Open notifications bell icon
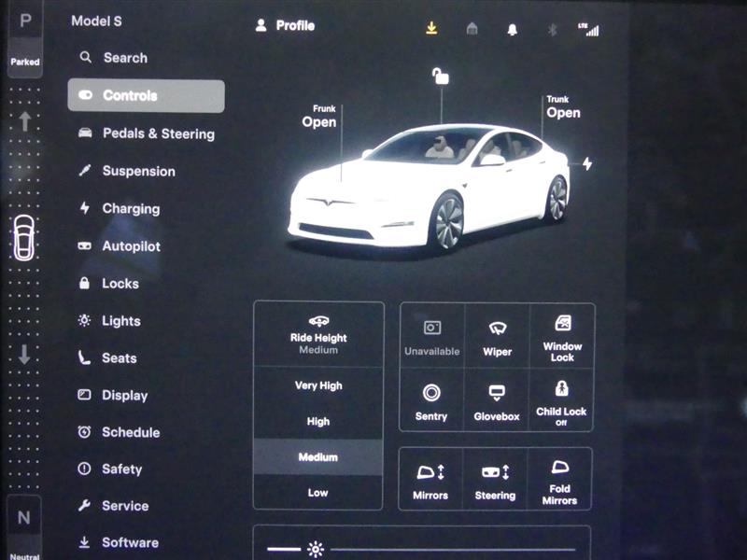Image resolution: width=747 pixels, height=560 pixels. click(x=512, y=29)
